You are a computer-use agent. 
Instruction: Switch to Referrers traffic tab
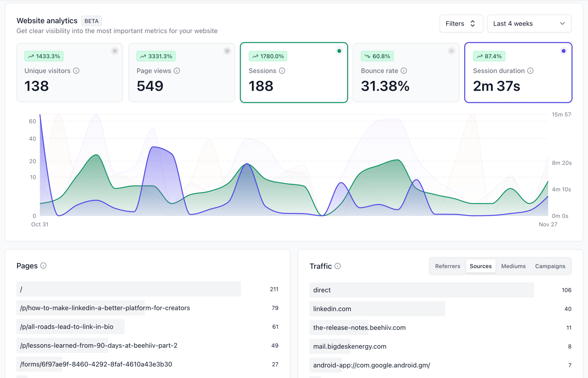[447, 266]
